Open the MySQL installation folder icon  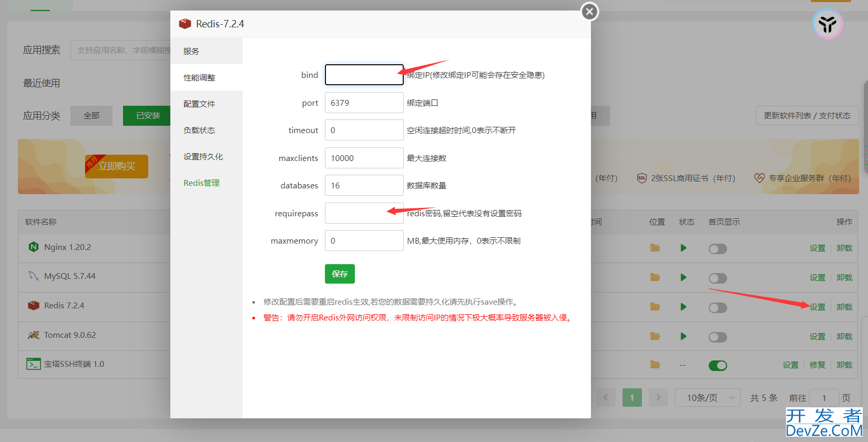click(655, 277)
